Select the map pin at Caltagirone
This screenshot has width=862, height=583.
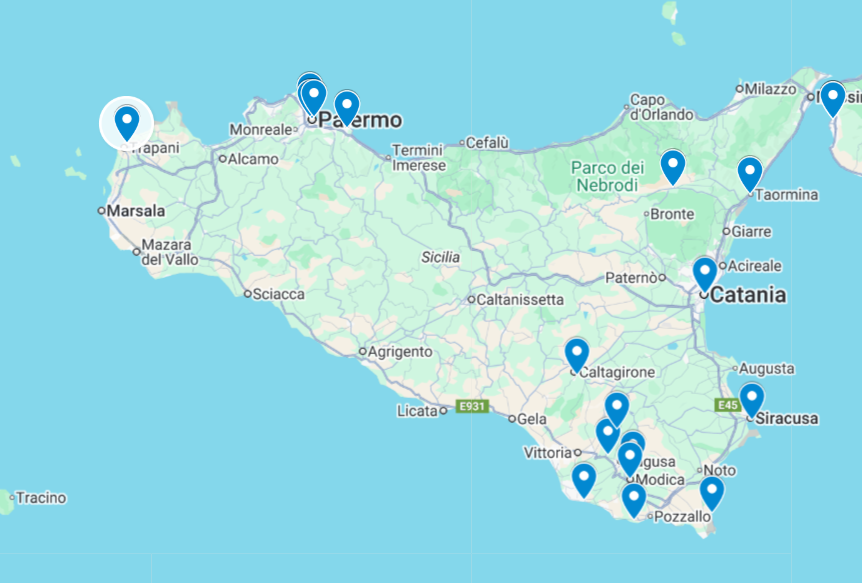tap(576, 354)
